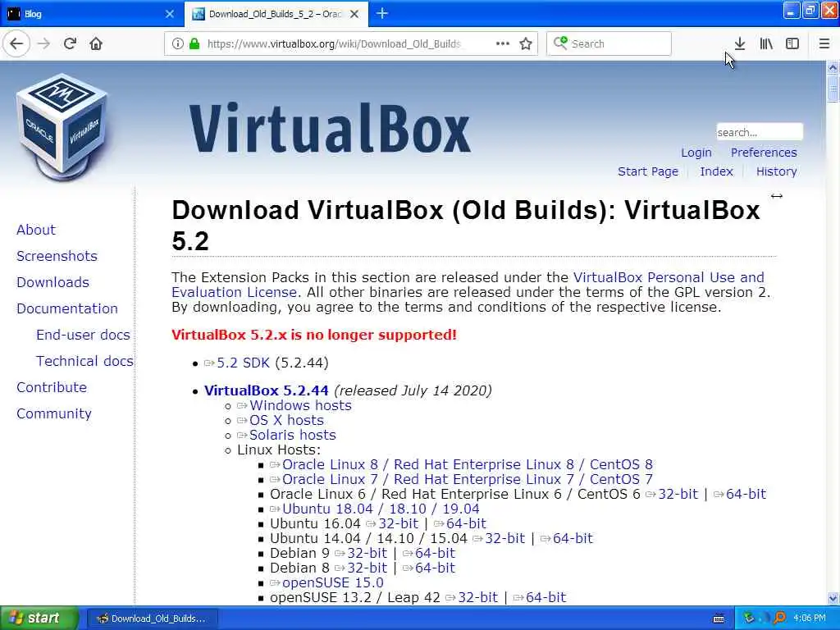
Task: Click the first system tray icon
Action: 748,618
